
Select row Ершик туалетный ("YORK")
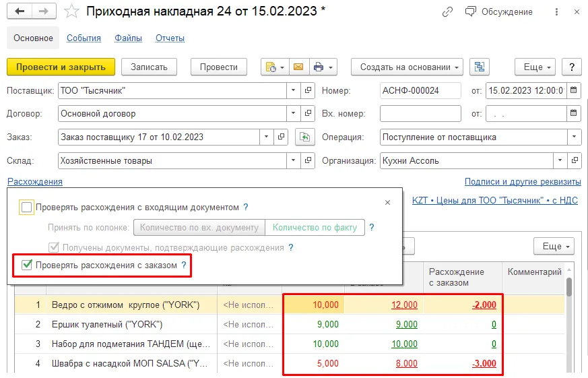tap(290, 324)
